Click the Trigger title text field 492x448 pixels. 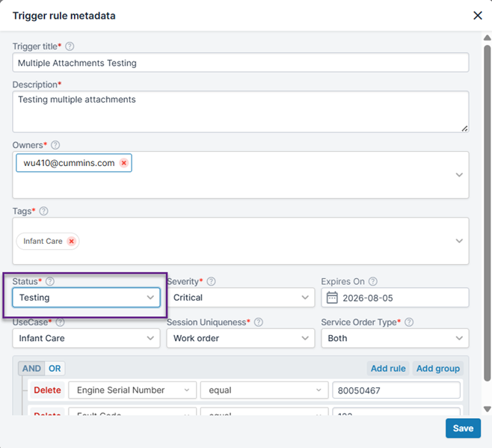240,63
